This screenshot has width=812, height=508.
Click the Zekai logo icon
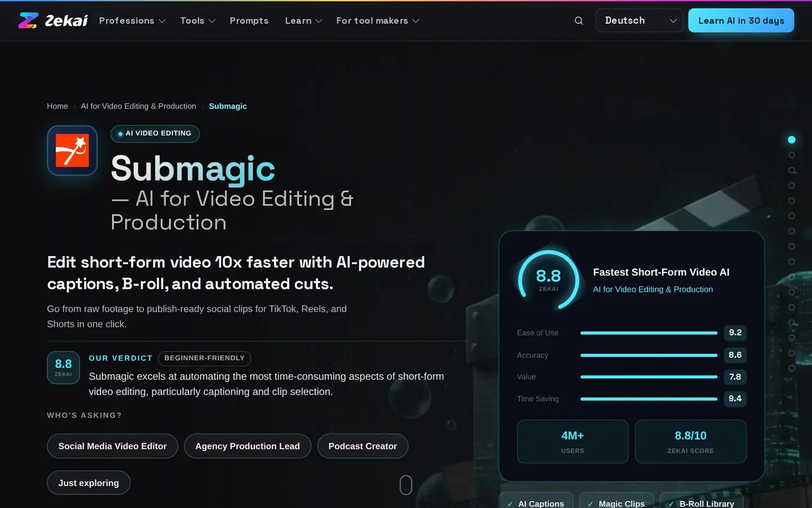click(x=28, y=20)
